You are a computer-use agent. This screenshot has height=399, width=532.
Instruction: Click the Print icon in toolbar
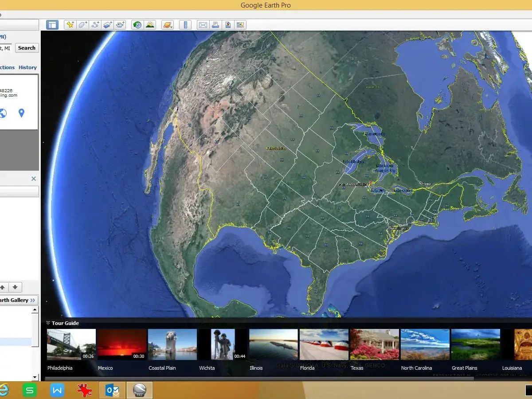pyautogui.click(x=215, y=25)
